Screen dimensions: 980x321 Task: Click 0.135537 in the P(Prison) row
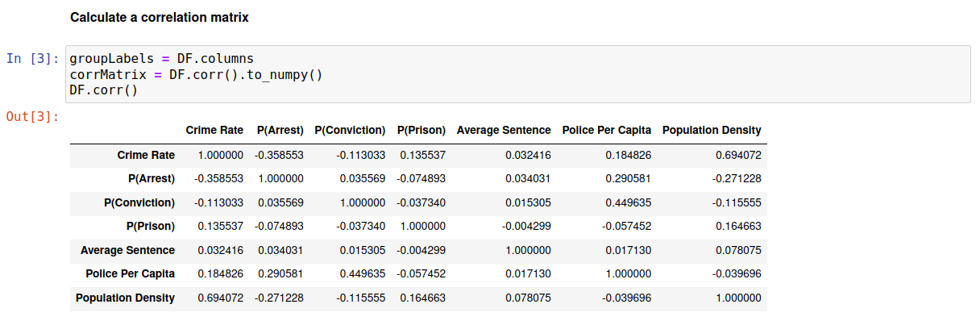tap(220, 226)
